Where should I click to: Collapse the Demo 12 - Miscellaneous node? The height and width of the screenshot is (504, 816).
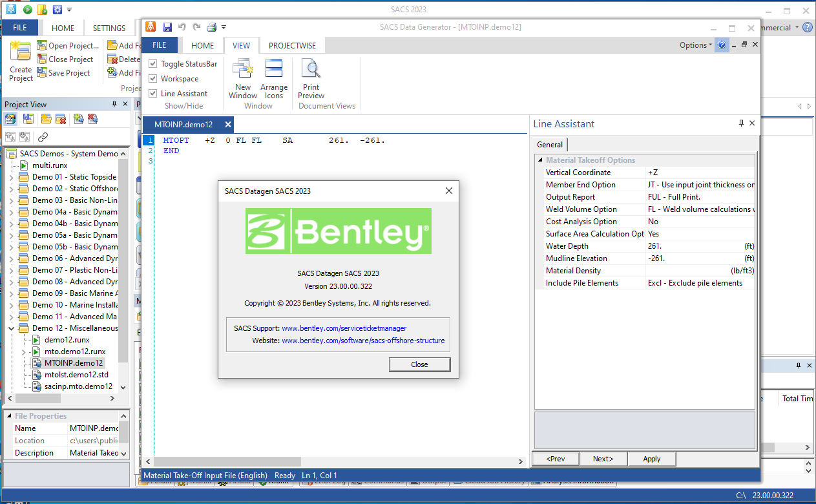[x=11, y=328]
